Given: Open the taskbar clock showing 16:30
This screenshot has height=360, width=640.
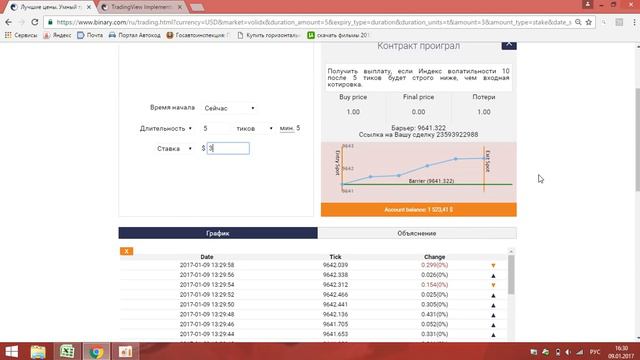Looking at the screenshot, I should pos(621,352).
